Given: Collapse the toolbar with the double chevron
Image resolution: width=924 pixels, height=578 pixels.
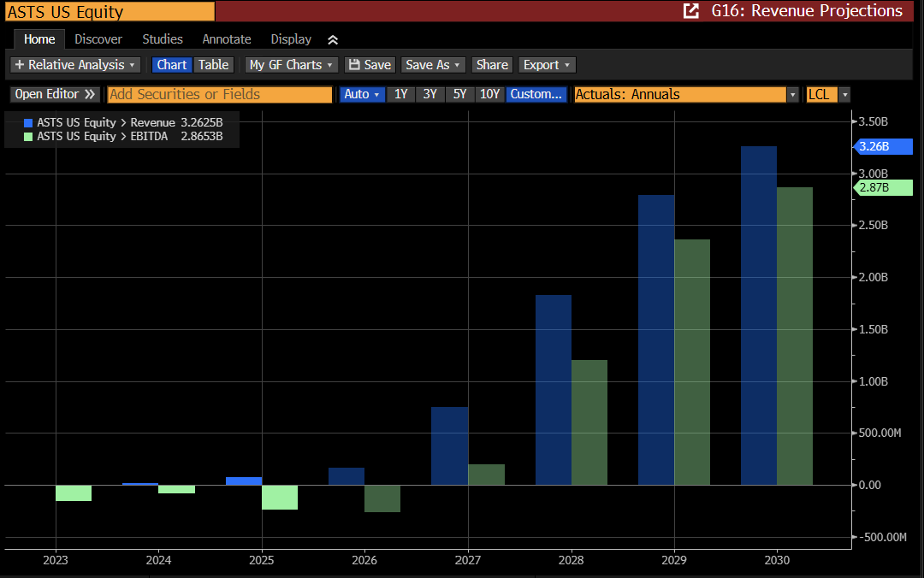Looking at the screenshot, I should coord(332,39).
